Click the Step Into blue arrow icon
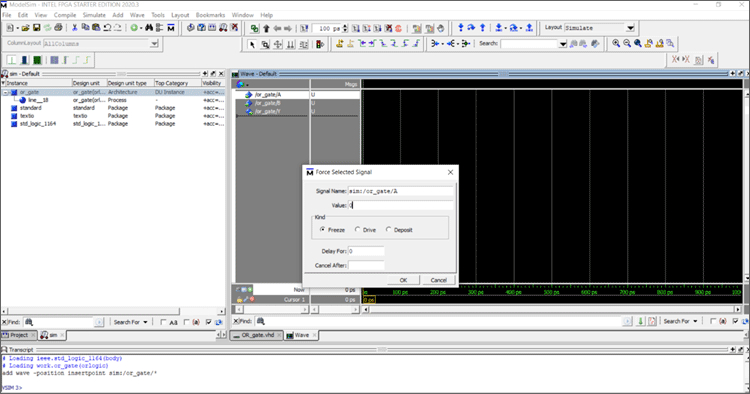 (x=461, y=28)
